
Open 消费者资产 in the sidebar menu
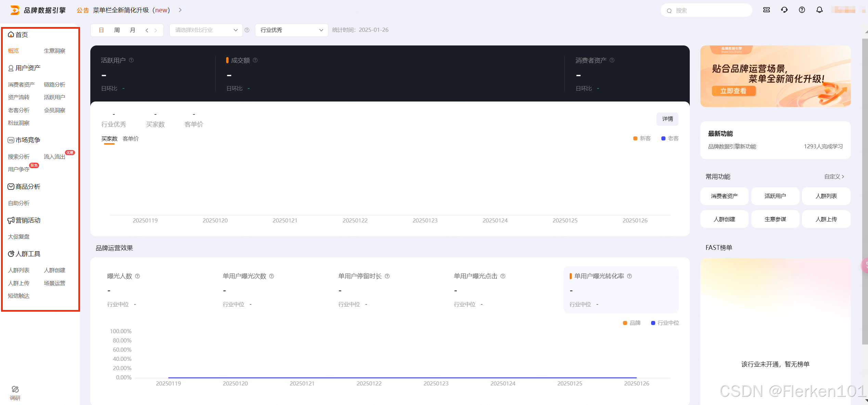(21, 85)
